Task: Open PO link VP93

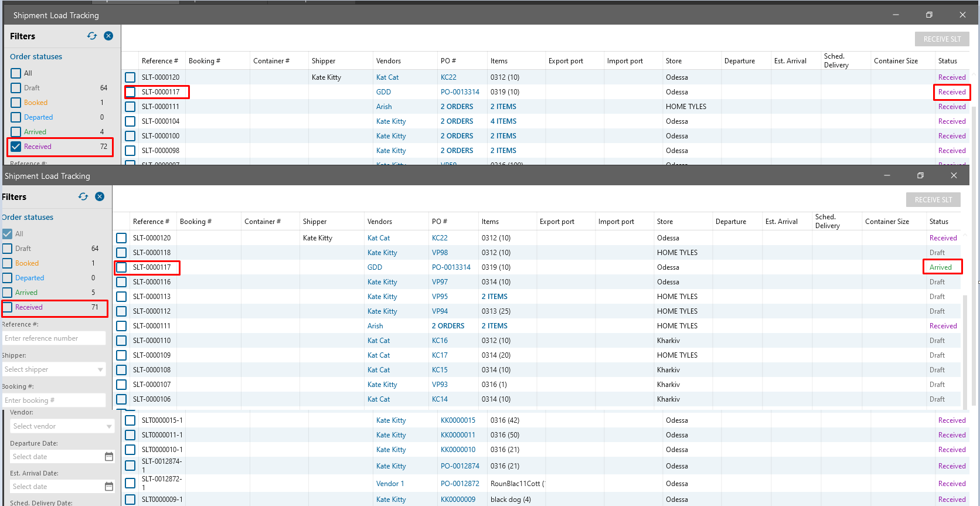Action: coord(440,385)
